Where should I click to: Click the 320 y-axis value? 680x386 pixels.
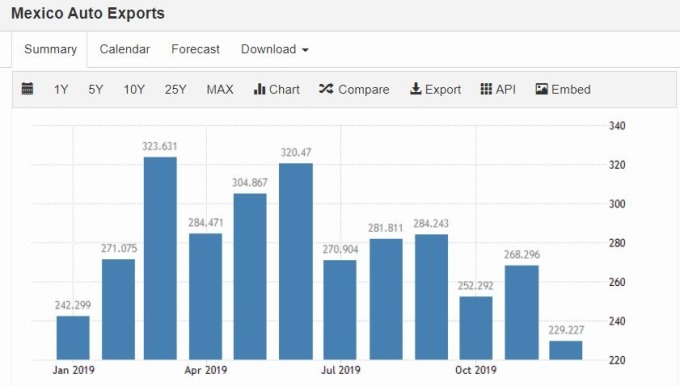(617, 165)
